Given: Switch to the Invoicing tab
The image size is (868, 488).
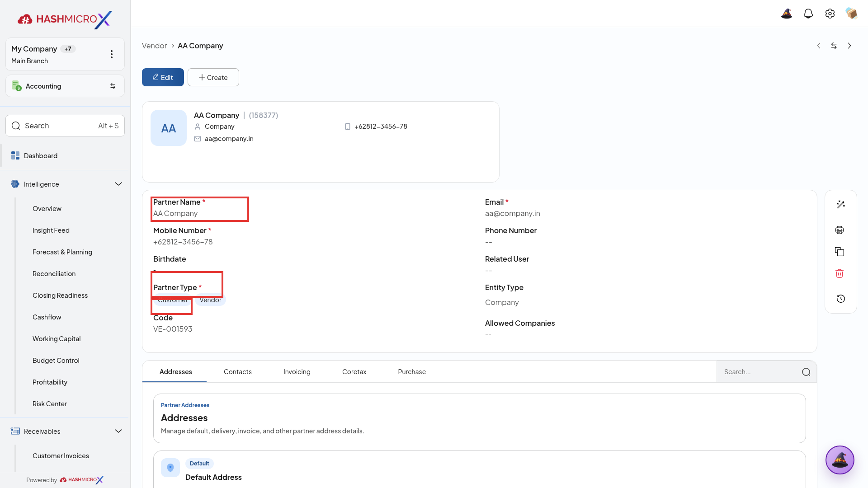Looking at the screenshot, I should pyautogui.click(x=297, y=372).
